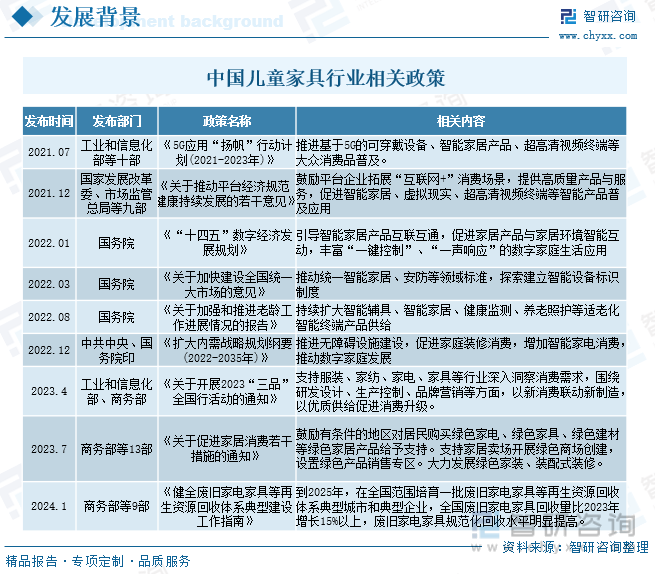This screenshot has width=655, height=574.
Task: Select the 2024.1 date cell
Action: (49, 507)
